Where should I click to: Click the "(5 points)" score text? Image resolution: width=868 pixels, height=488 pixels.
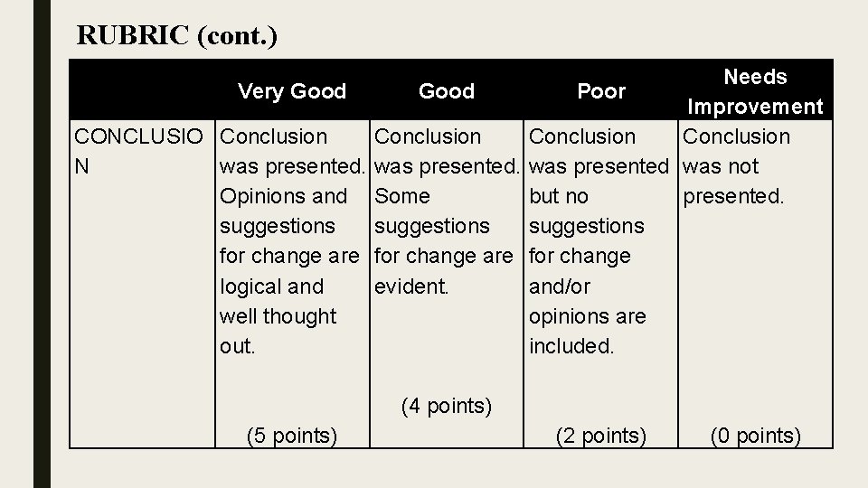[292, 436]
